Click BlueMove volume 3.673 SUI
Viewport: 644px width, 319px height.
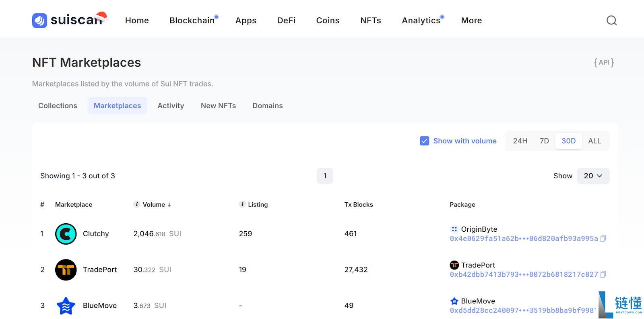tap(150, 306)
